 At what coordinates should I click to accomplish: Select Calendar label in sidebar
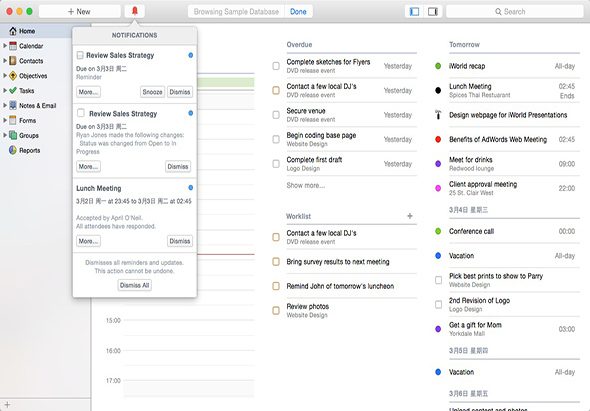(x=31, y=46)
